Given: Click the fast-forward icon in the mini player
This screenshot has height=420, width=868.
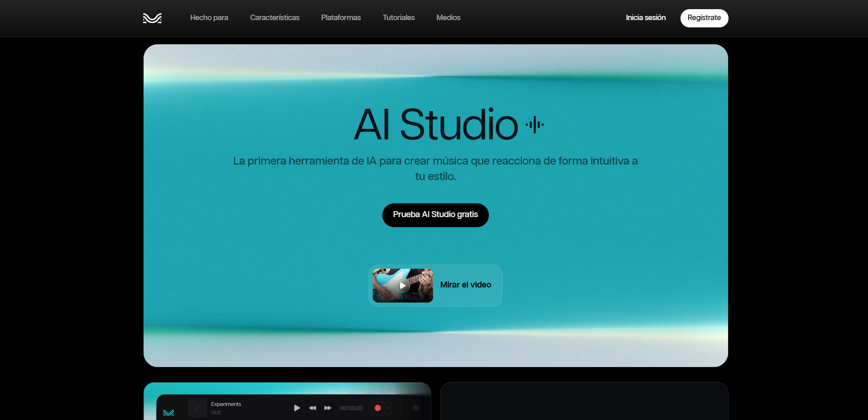Looking at the screenshot, I should click(327, 408).
